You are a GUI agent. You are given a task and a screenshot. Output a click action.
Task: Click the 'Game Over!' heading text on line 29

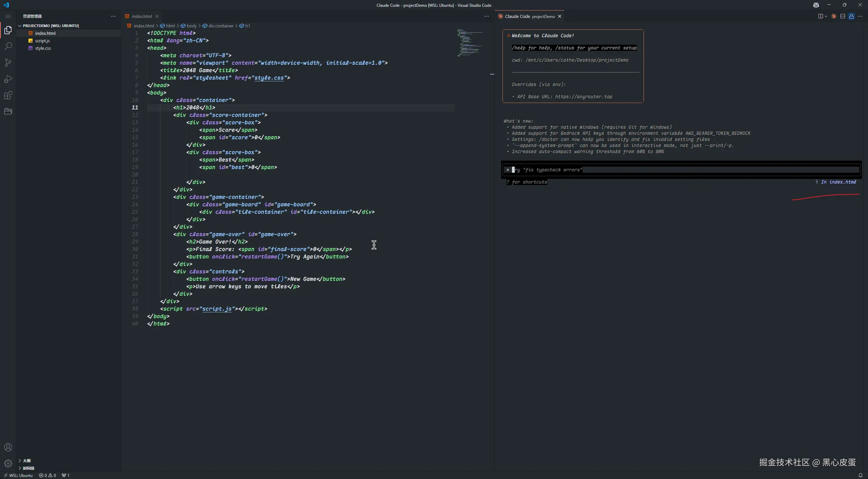[215, 242]
